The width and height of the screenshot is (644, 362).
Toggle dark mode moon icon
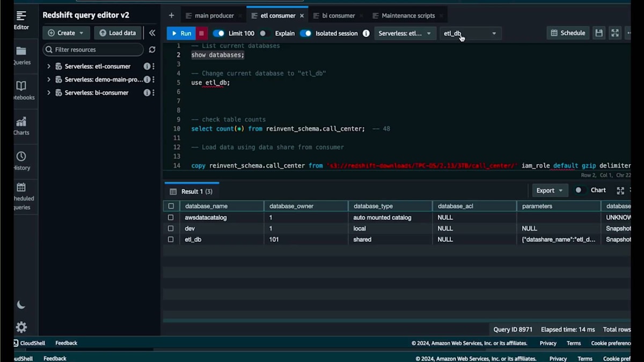[x=21, y=305]
